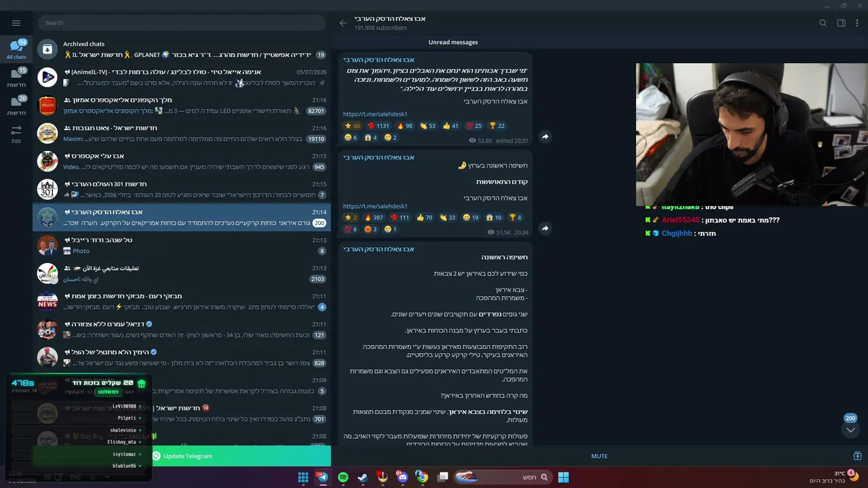Search in channel using magnifier icon

point(823,22)
